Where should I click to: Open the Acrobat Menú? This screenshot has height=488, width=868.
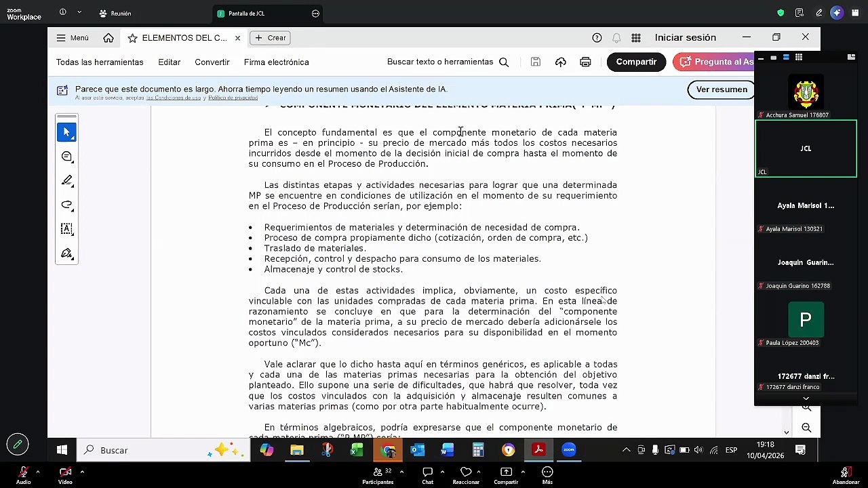pyautogui.click(x=73, y=38)
